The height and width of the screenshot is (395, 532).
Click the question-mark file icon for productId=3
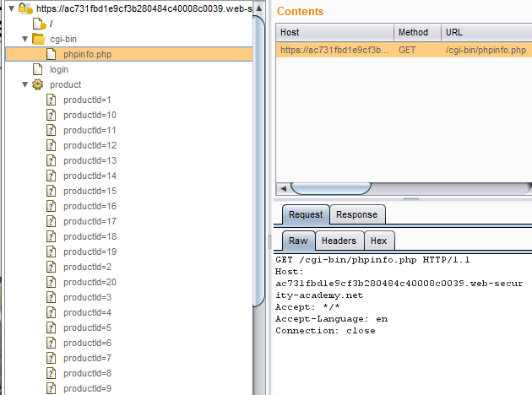(x=52, y=297)
